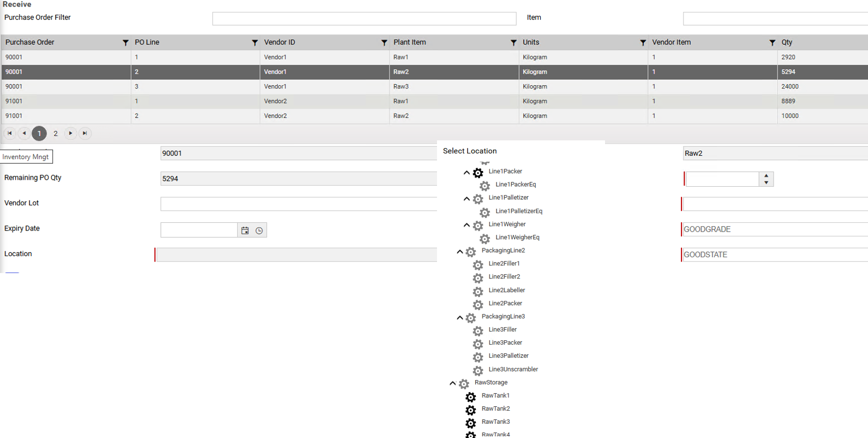Collapse the PackagingLine3 node
Image resolution: width=868 pixels, height=438 pixels.
[x=460, y=317]
